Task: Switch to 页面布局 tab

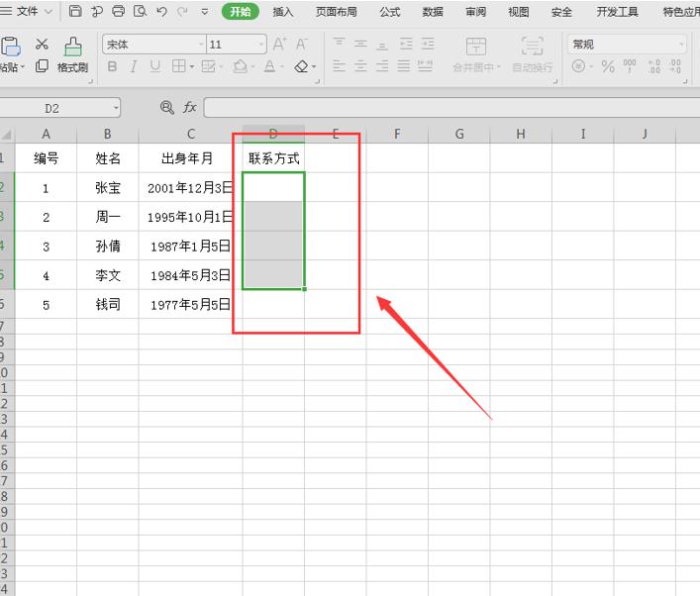Action: pos(337,12)
